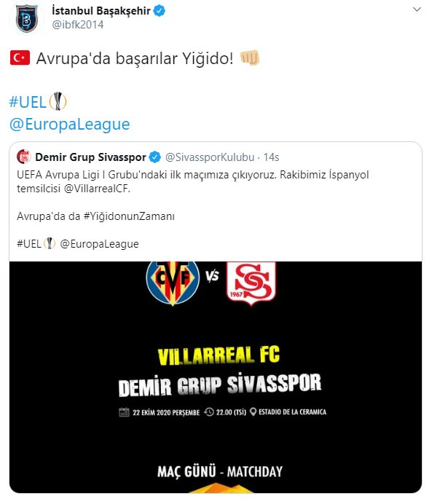Click verified badge next to Demir Grup Sivasspor
Screen dimensions: 432x504
pyautogui.click(x=155, y=157)
